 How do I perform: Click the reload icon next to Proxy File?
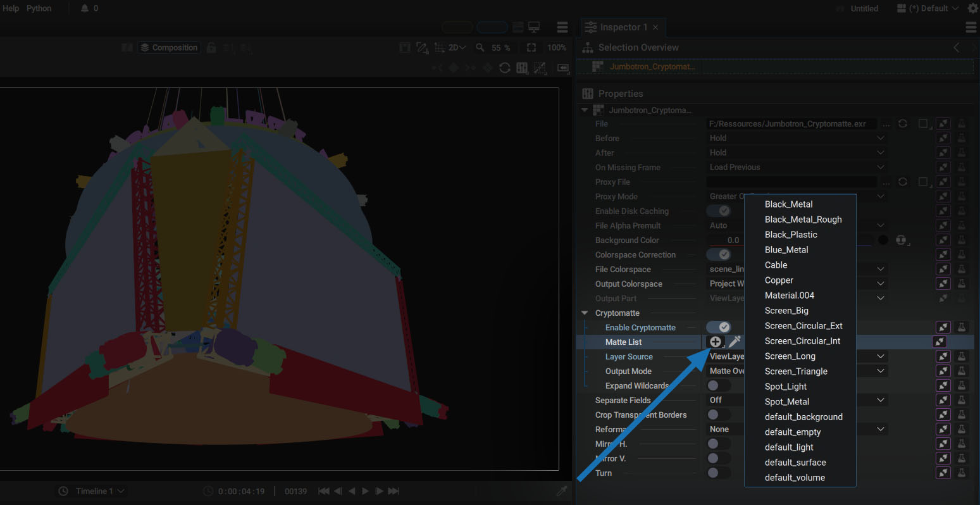(x=903, y=182)
